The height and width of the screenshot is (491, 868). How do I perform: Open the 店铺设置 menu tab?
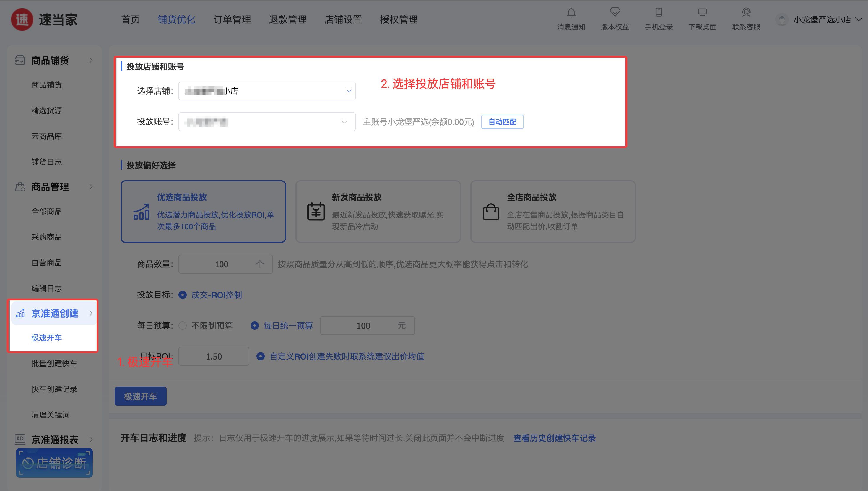(343, 19)
